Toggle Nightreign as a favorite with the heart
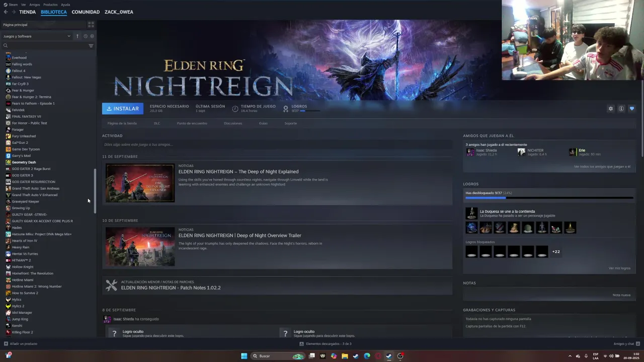The height and width of the screenshot is (362, 644). 632,109
